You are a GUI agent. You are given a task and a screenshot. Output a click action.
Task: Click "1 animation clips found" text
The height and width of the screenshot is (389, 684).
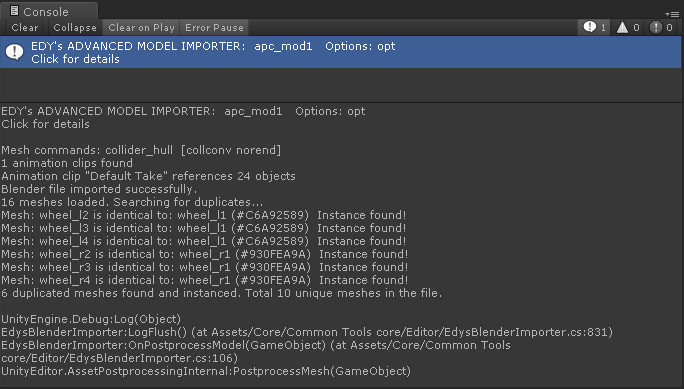(x=67, y=163)
